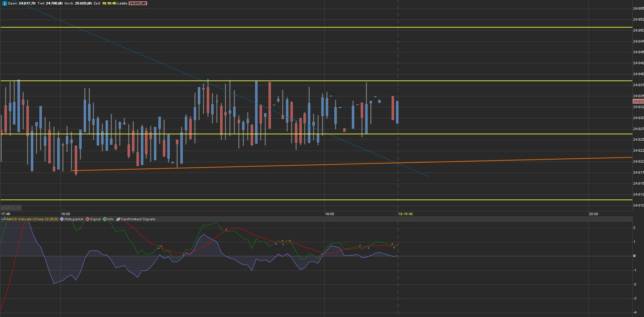Viewport: 644px width, 317px height.
Task: Select the yellow horizontal line near 24.838
Action: pos(480,81)
